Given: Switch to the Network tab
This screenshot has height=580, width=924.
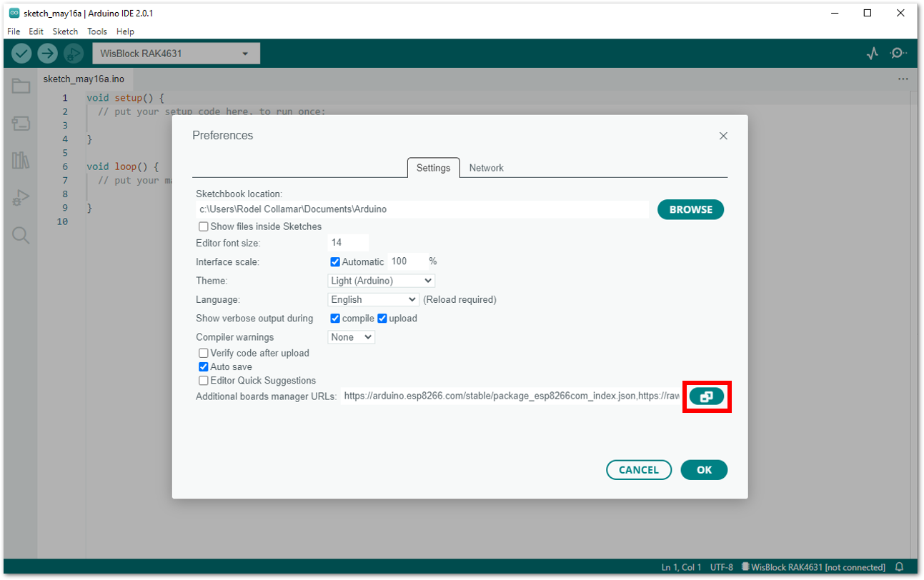Looking at the screenshot, I should pos(487,168).
